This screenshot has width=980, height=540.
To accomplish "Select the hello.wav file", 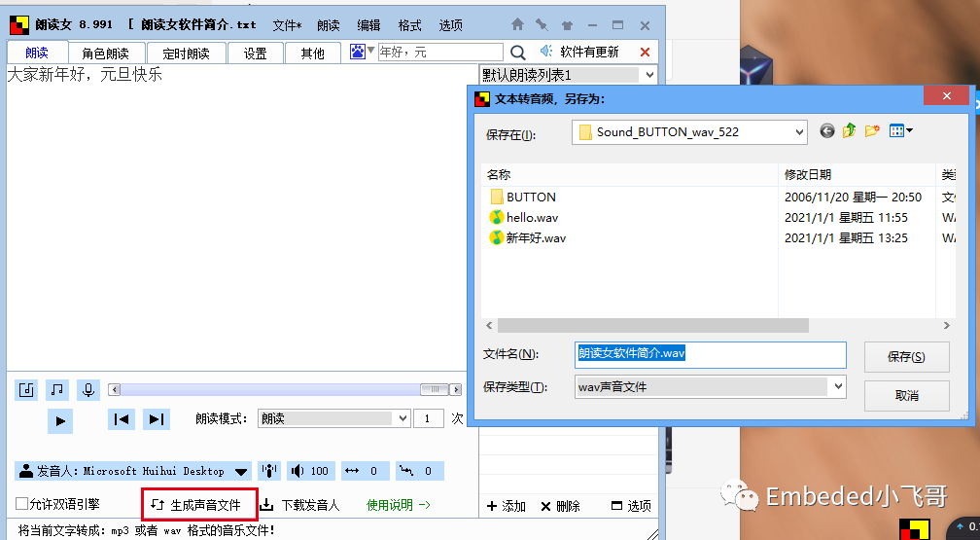I will (x=524, y=217).
